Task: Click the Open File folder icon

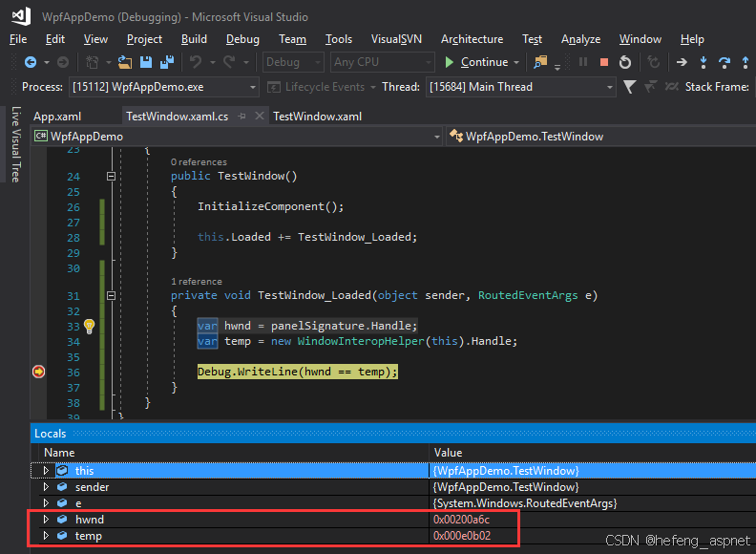Action: [125, 62]
